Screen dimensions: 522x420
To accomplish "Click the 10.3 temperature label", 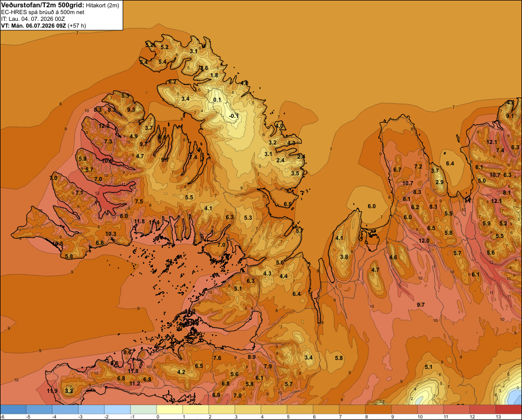I will [x=111, y=234].
